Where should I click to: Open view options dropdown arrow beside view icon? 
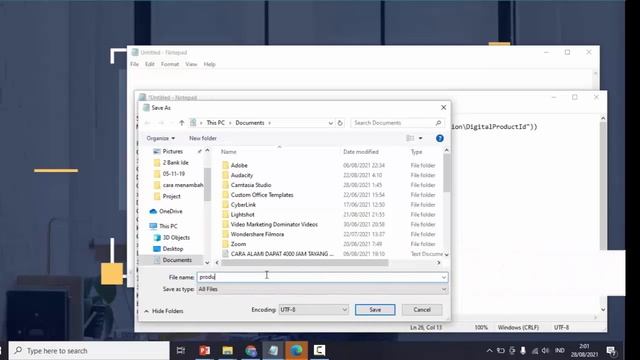[x=420, y=138]
